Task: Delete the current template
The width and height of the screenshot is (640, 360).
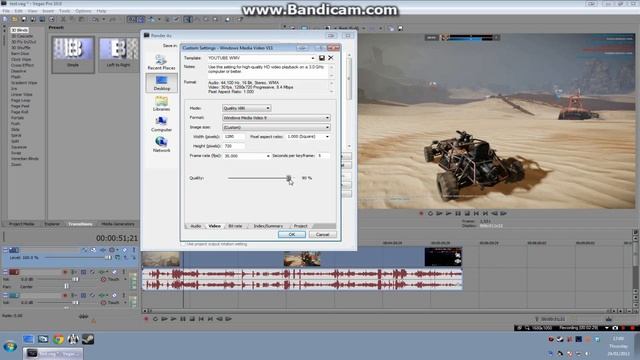Action: [x=331, y=58]
